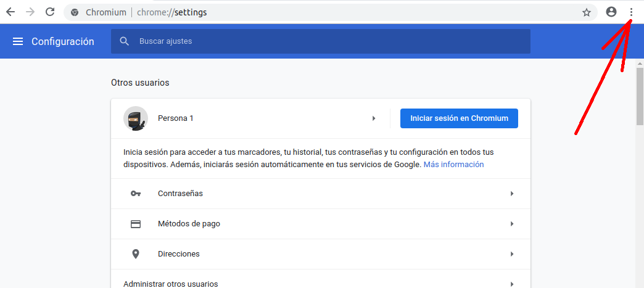644x288 pixels.
Task: Open the profile account icon
Action: pyautogui.click(x=611, y=12)
